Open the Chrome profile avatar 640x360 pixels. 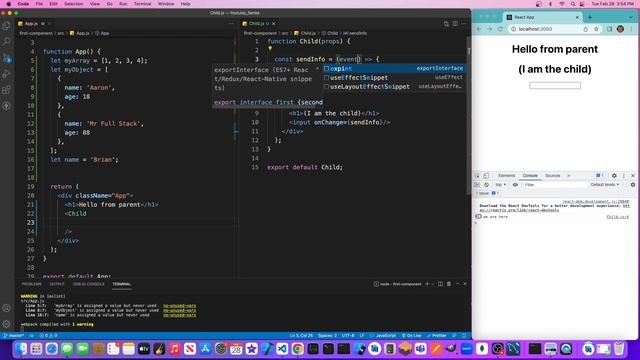click(x=620, y=29)
